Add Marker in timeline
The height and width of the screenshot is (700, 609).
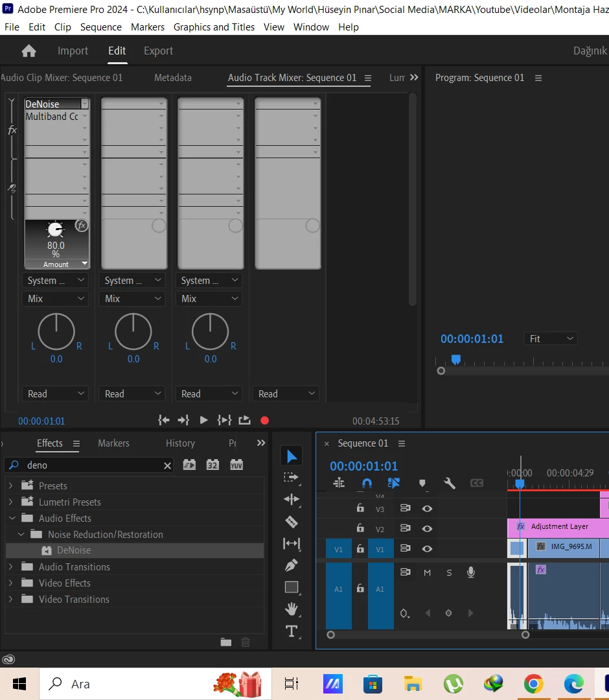[x=422, y=483]
